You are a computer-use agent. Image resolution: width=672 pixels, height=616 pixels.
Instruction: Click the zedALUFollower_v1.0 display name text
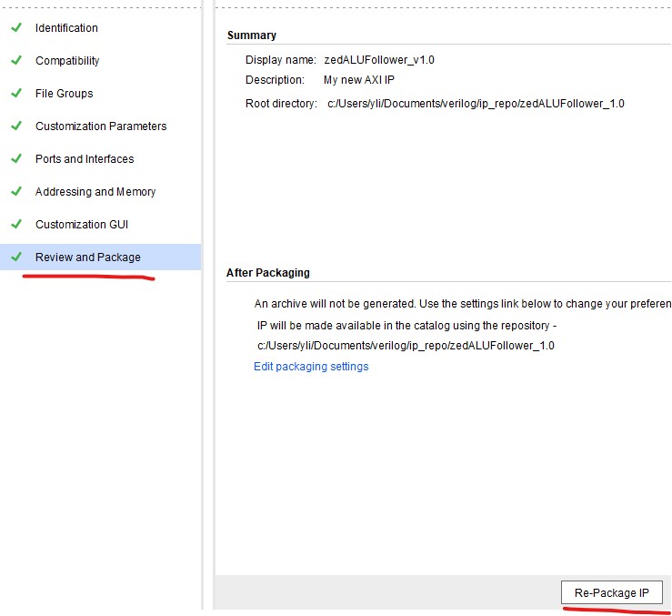coord(379,60)
